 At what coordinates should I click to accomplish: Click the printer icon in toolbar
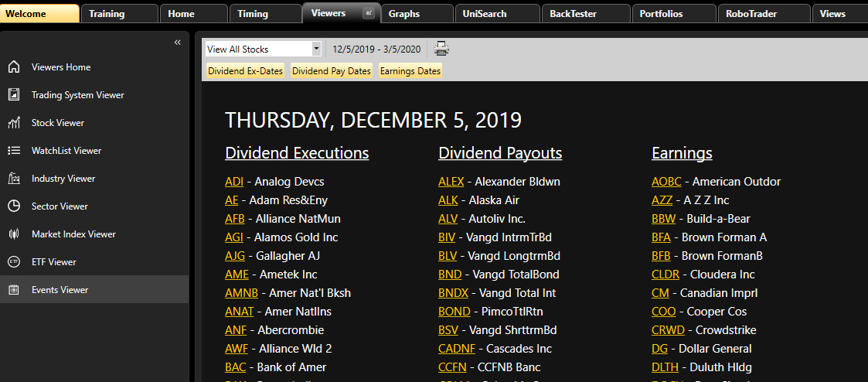point(441,49)
